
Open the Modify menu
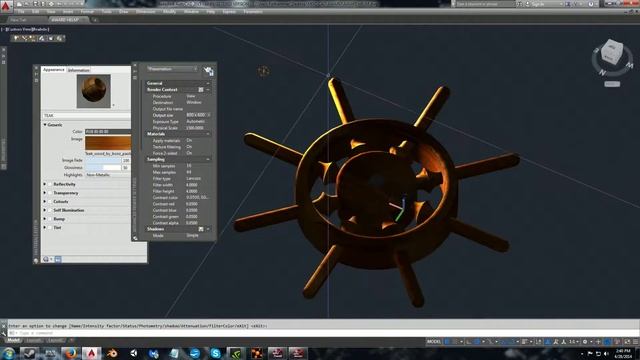pos(169,12)
